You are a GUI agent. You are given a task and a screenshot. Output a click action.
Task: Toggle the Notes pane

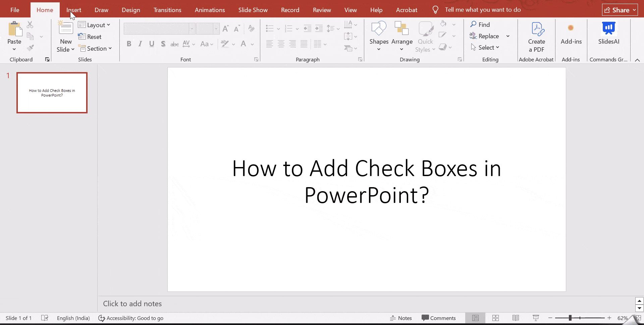[401, 318]
